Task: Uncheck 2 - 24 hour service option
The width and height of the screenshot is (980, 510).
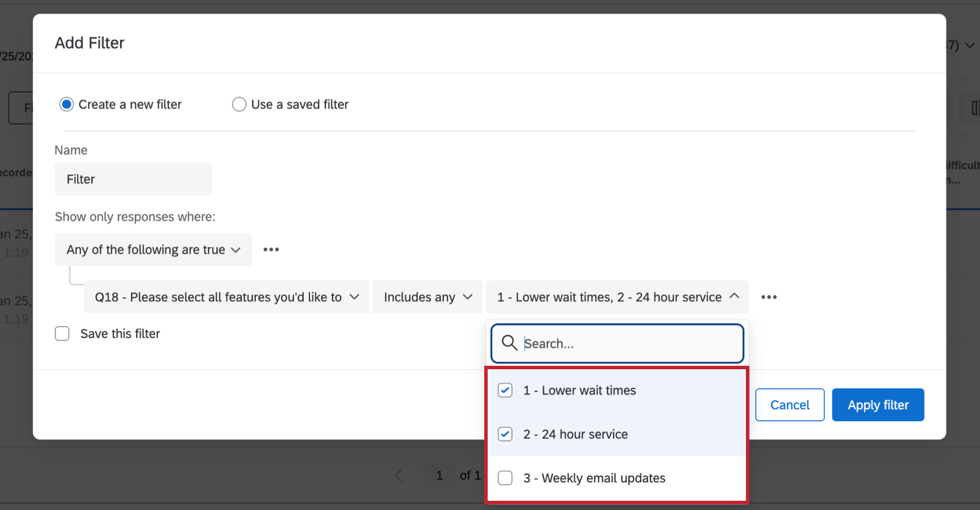Action: [x=505, y=434]
